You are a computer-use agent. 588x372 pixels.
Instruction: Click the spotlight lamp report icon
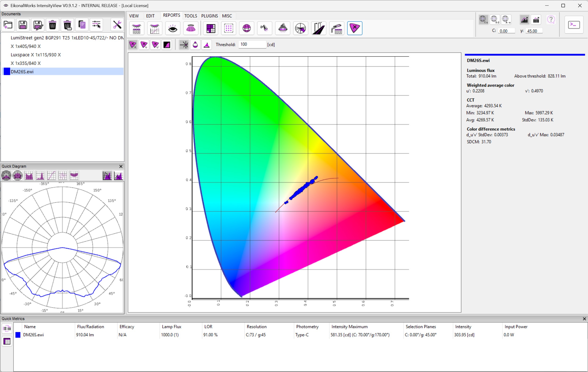click(264, 28)
